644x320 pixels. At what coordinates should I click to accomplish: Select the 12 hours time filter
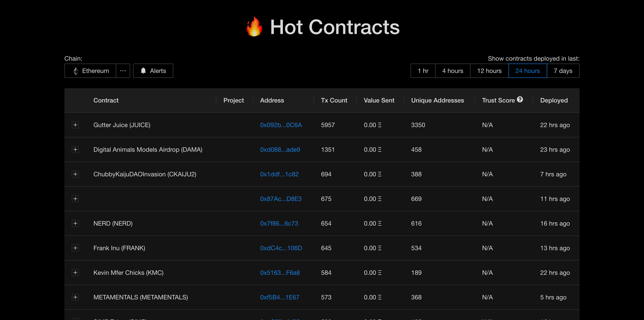[x=489, y=71]
